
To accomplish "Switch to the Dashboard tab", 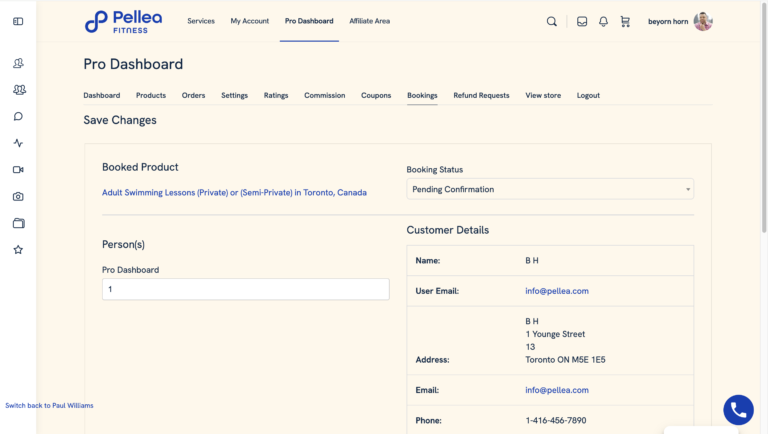I will (x=101, y=96).
